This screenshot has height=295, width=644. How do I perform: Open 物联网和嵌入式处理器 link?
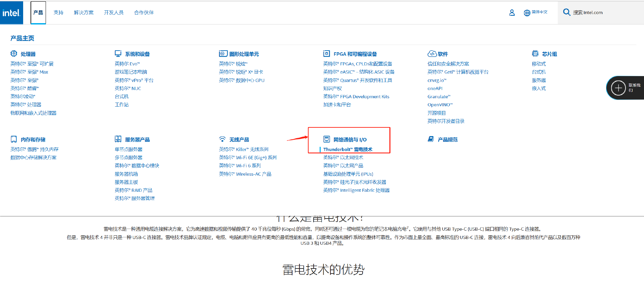[33, 113]
